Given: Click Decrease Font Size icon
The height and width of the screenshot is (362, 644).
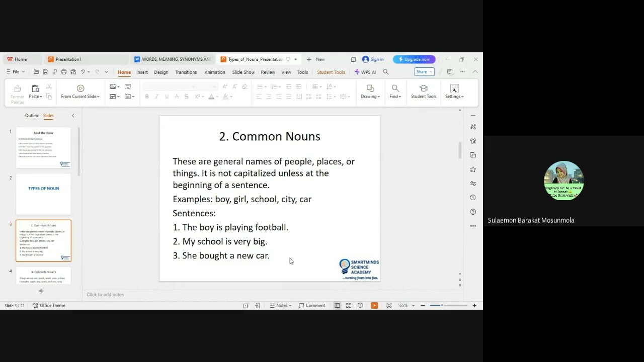Looking at the screenshot, I should pos(234,86).
